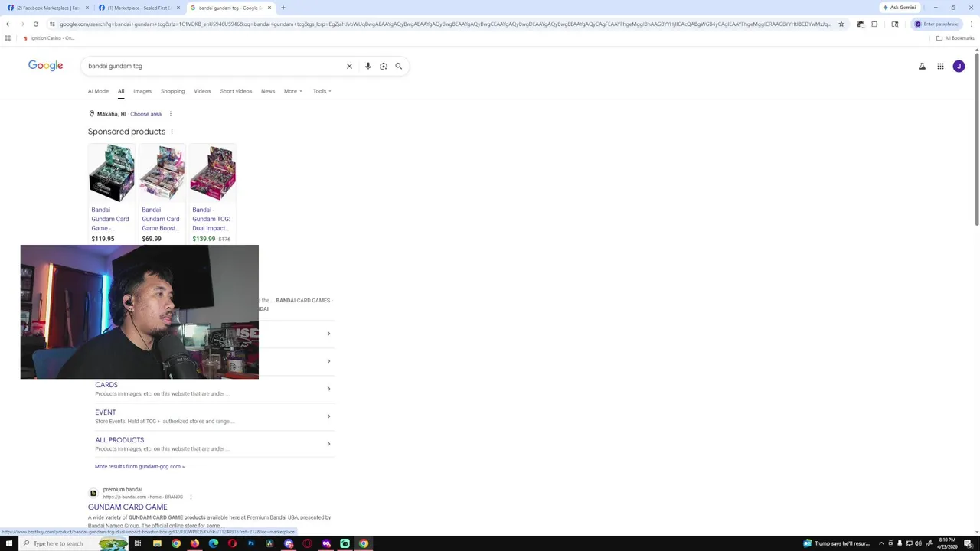
Task: Click the Ask Gemini button
Action: 900,8
